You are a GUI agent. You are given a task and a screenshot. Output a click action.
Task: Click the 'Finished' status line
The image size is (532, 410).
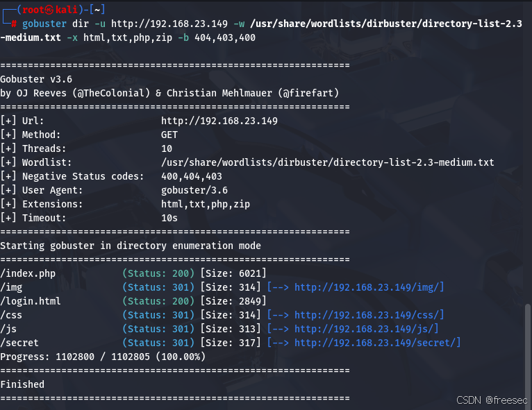tap(22, 384)
